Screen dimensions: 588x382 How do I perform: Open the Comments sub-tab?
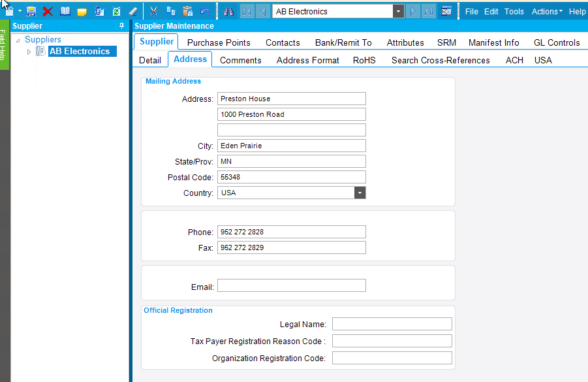[x=240, y=61]
